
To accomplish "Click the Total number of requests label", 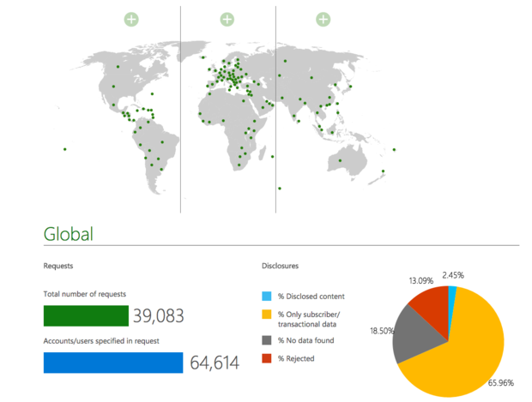I will click(85, 294).
